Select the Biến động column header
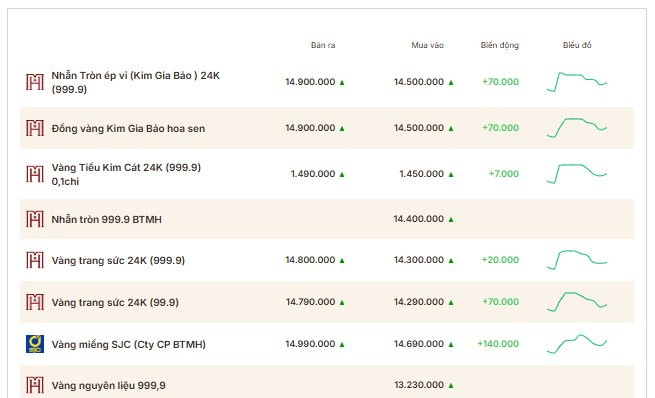The image size is (655, 398). [x=500, y=45]
